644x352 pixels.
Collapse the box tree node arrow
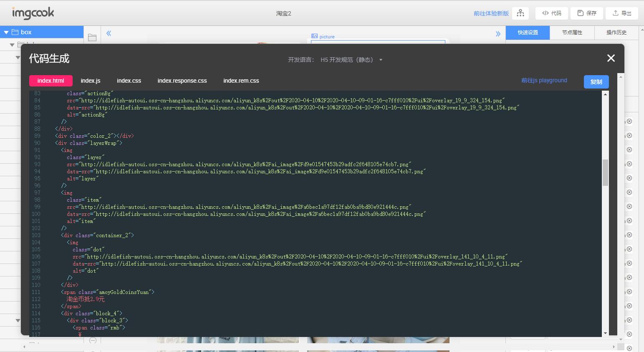tap(6, 32)
